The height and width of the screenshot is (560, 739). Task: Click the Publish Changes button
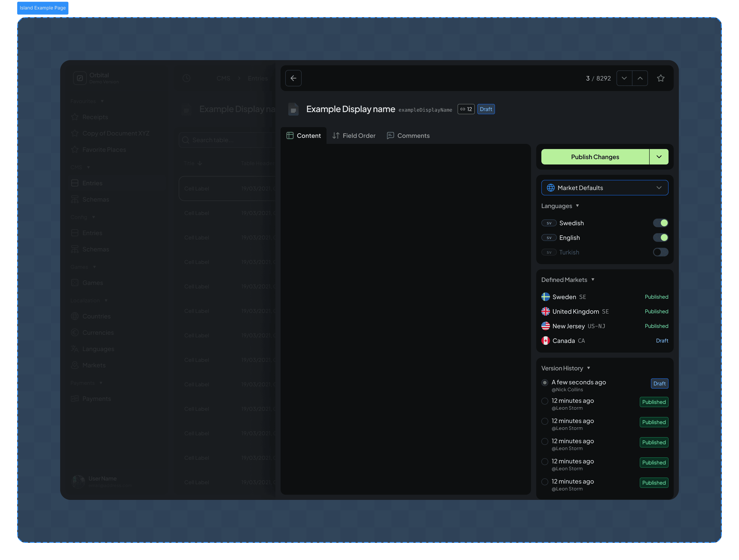595,157
